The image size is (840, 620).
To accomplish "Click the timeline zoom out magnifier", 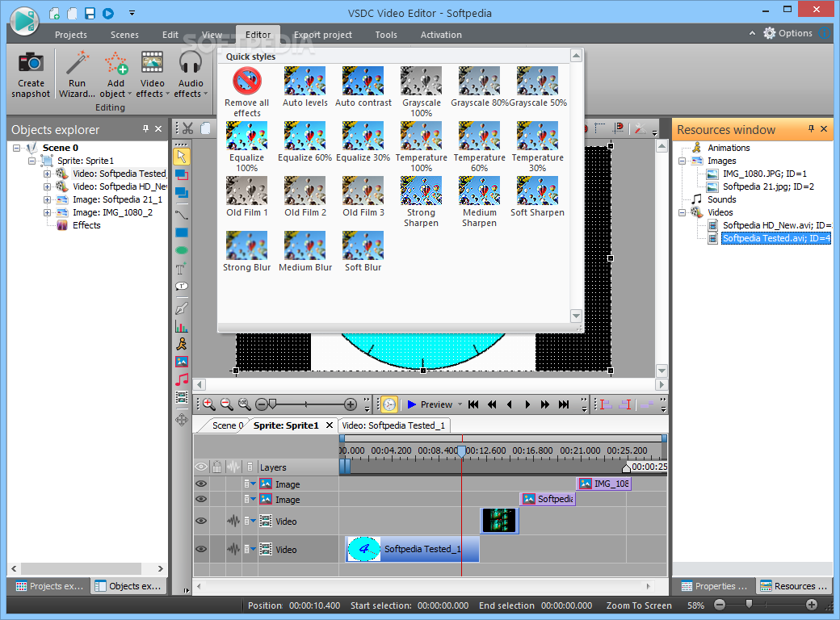I will (x=227, y=404).
